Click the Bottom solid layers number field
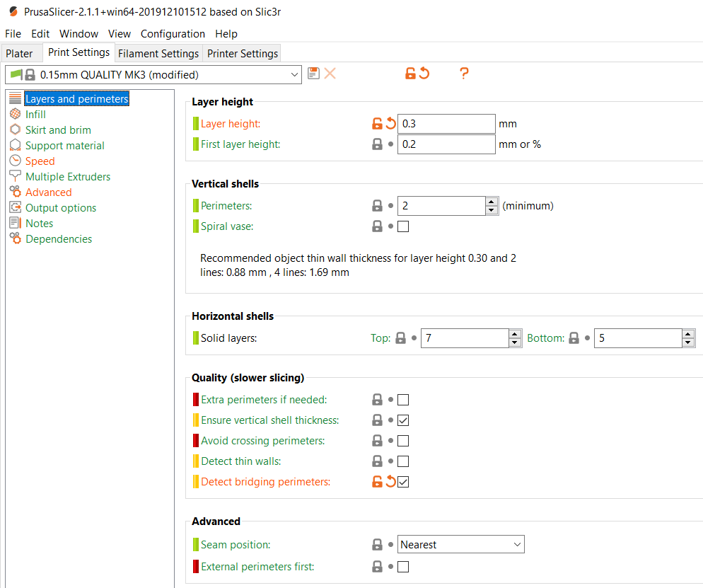 (x=639, y=338)
